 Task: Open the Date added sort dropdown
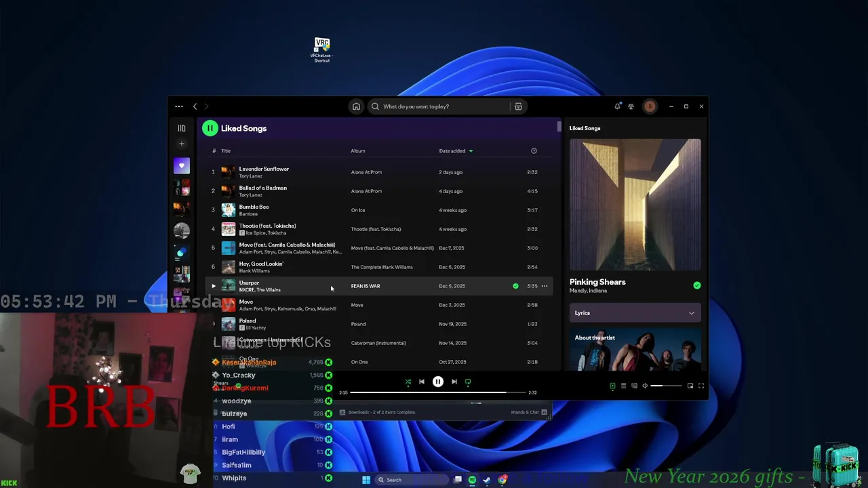(456, 151)
